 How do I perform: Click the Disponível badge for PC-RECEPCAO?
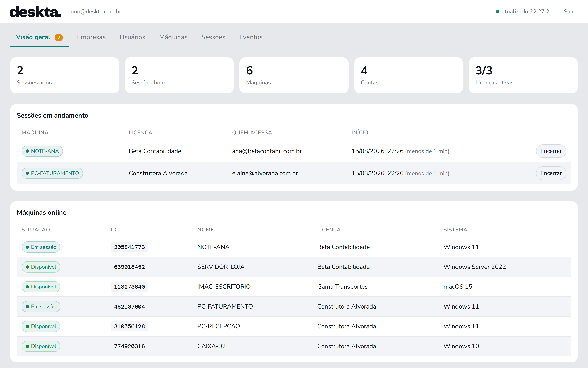pos(41,326)
